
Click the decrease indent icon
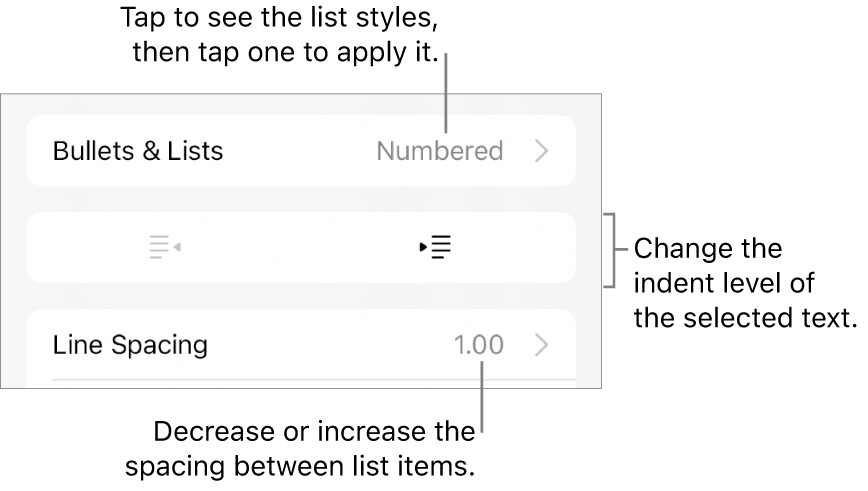[x=164, y=247]
